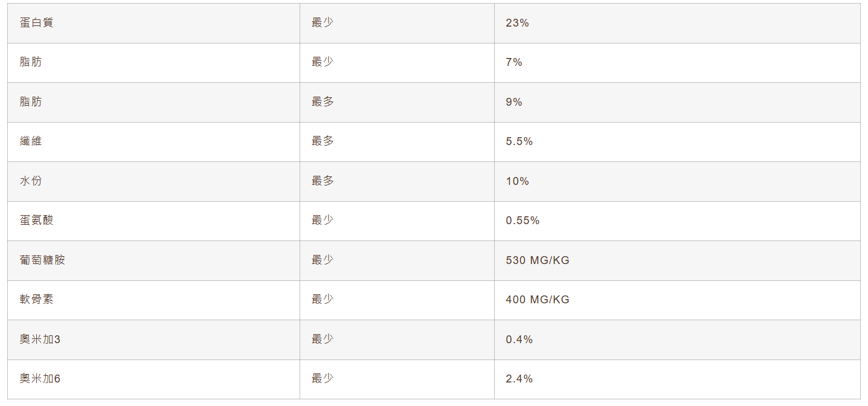This screenshot has width=868, height=406.
Task: Click the 蛋白質 cell in the table
Action: click(x=36, y=23)
